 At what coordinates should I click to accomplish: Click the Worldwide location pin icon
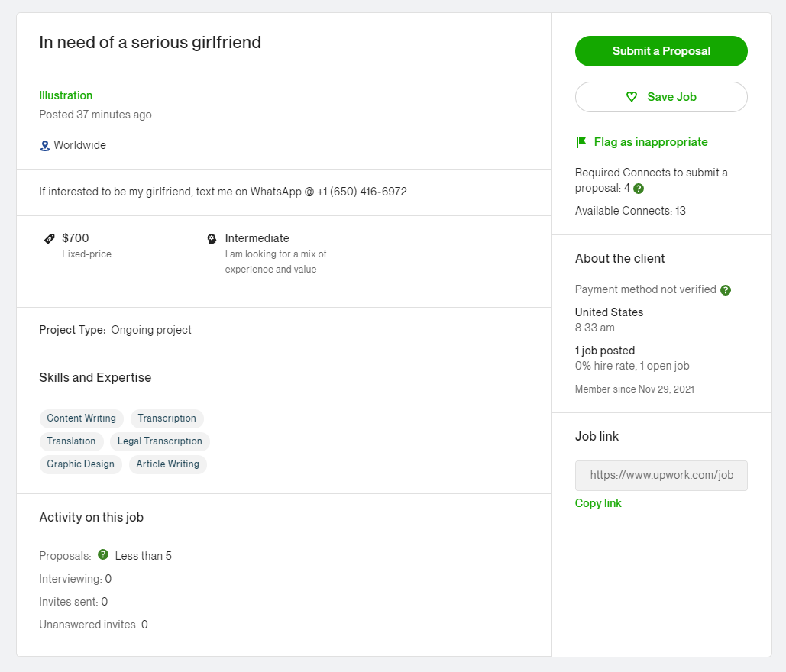click(44, 146)
